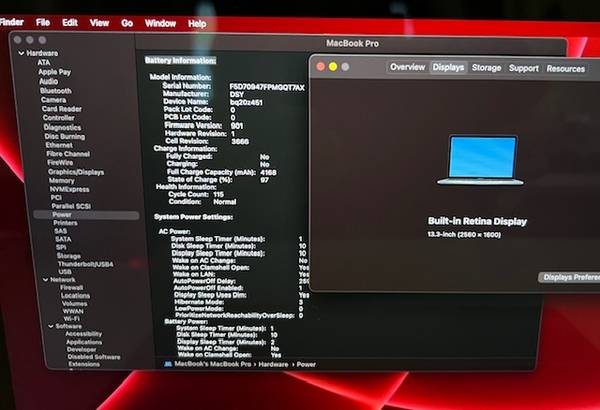Open the Finder menu
The width and height of the screenshot is (600, 410).
[x=11, y=22]
